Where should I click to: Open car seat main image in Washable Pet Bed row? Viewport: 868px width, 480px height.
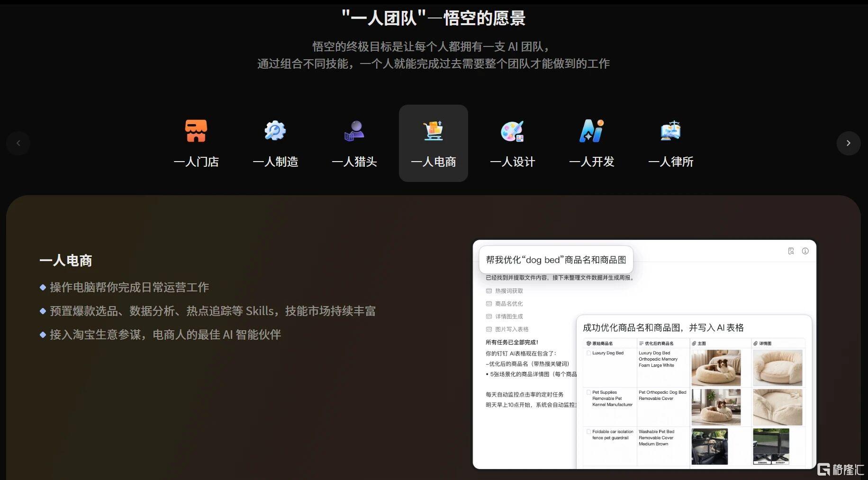(710, 446)
